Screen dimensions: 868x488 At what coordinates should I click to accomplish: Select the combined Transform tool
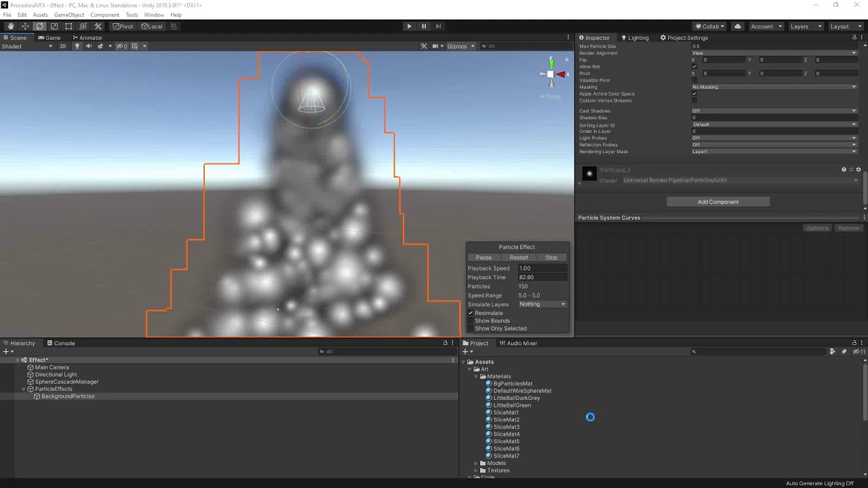[x=83, y=26]
